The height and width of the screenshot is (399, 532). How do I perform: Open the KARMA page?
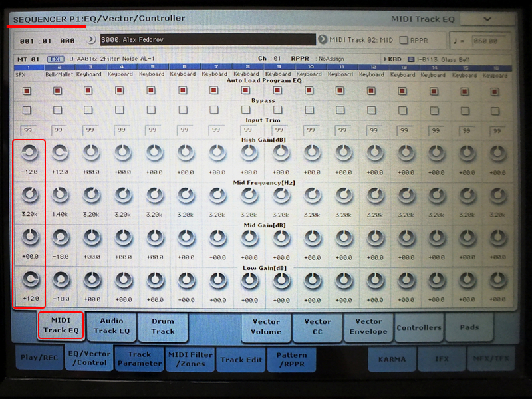(x=392, y=359)
